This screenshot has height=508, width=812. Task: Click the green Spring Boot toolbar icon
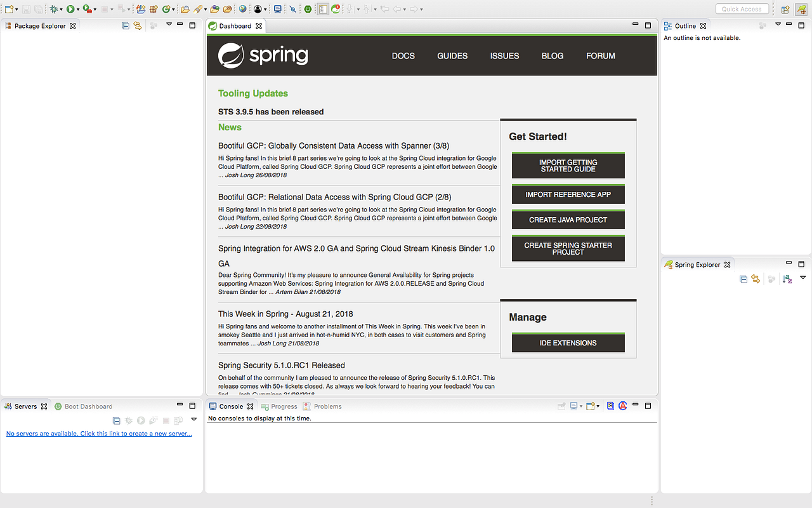click(x=308, y=9)
